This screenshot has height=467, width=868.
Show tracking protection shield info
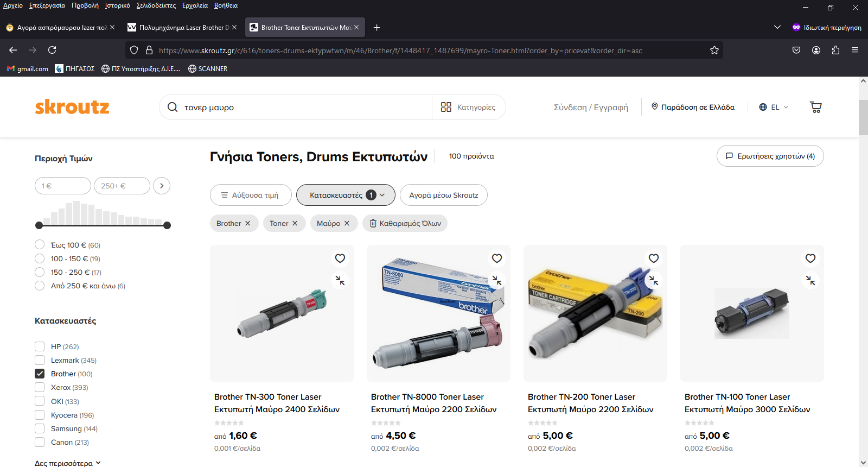tap(134, 50)
